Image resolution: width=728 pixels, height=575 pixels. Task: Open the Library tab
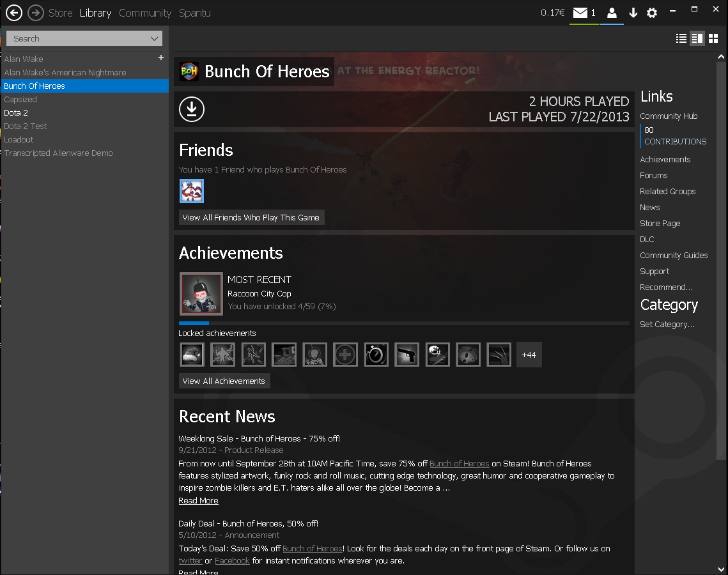tap(95, 13)
